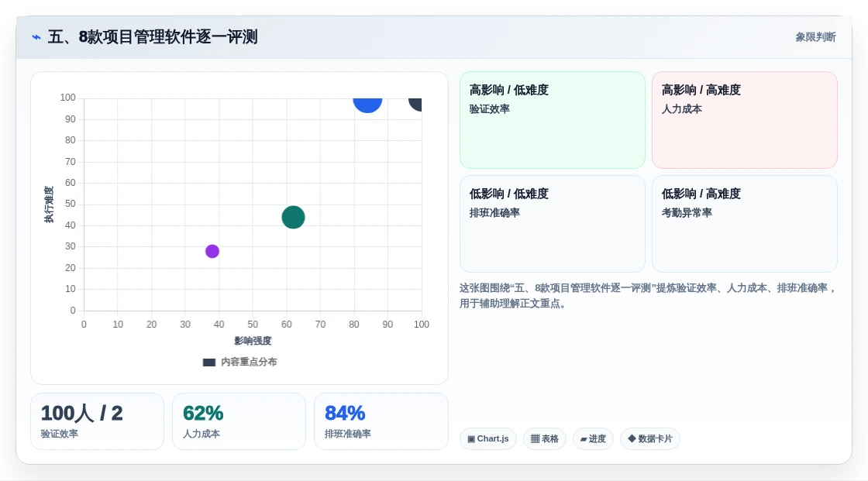Click the 验证效率 text in the green quadrant card
This screenshot has width=868, height=481.
[x=489, y=109]
